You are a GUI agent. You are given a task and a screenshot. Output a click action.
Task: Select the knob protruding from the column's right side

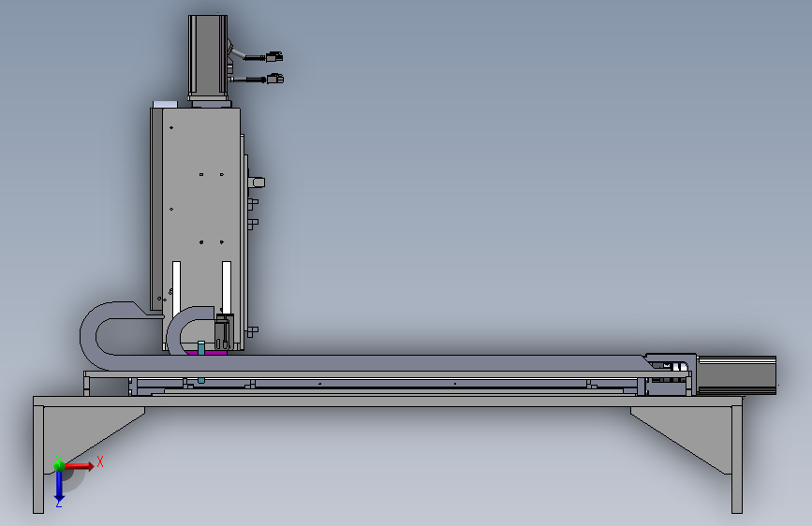point(257,183)
